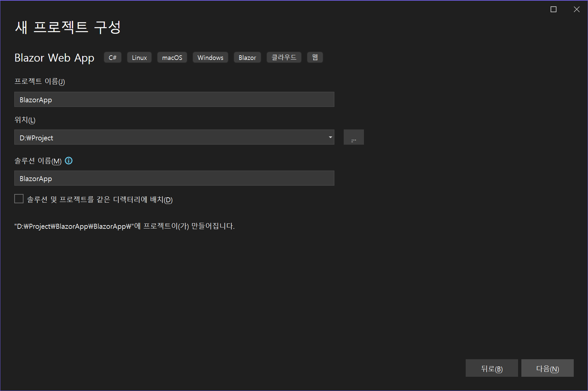Click the macOS tag
The height and width of the screenshot is (391, 588).
(x=172, y=57)
